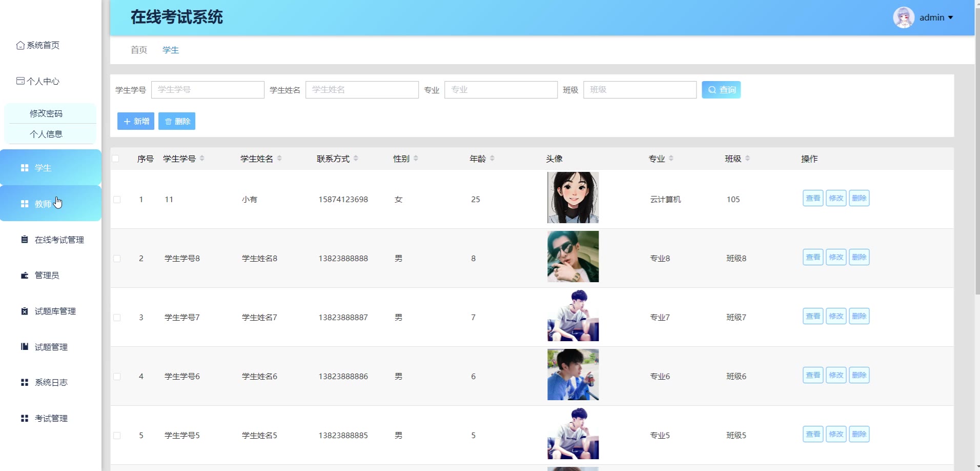Screen dimensions: 980x471
Task: Click the 考试管理 grid icon
Action: [25, 418]
